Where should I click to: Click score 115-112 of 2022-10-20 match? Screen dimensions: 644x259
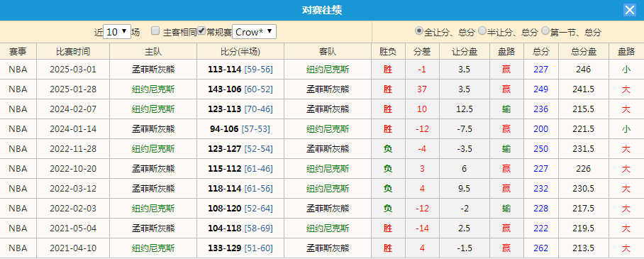click(x=225, y=169)
